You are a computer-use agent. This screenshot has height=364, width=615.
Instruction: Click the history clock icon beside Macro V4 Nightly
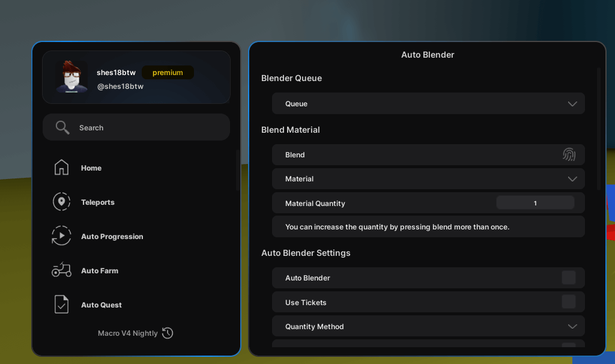pos(168,333)
